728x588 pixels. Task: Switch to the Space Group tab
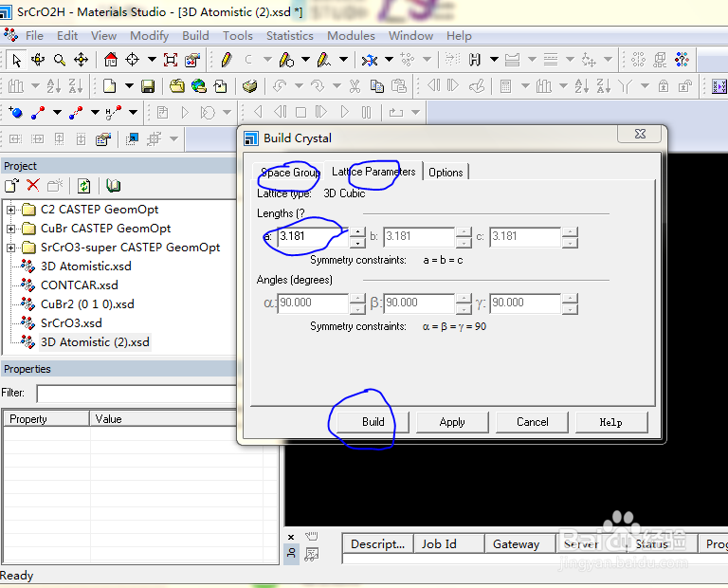coord(289,173)
